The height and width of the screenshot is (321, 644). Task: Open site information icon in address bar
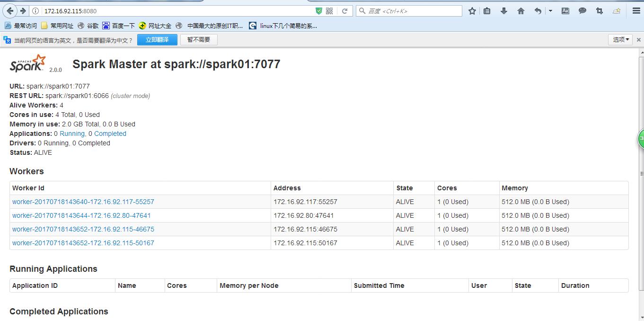(x=36, y=11)
